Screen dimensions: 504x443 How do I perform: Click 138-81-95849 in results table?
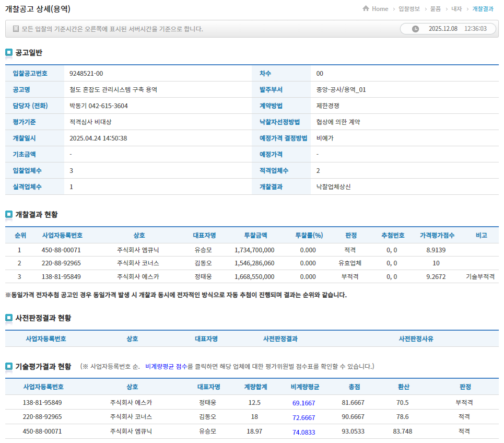[x=61, y=276]
